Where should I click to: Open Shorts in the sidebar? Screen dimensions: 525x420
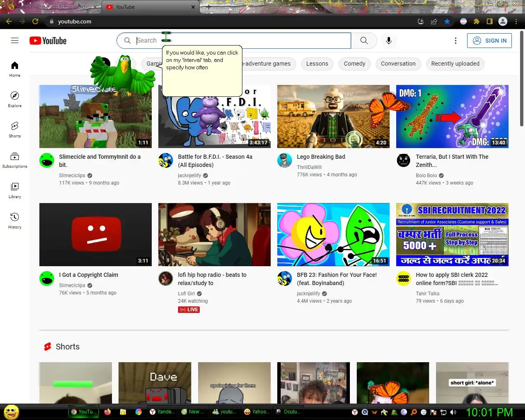(x=15, y=130)
